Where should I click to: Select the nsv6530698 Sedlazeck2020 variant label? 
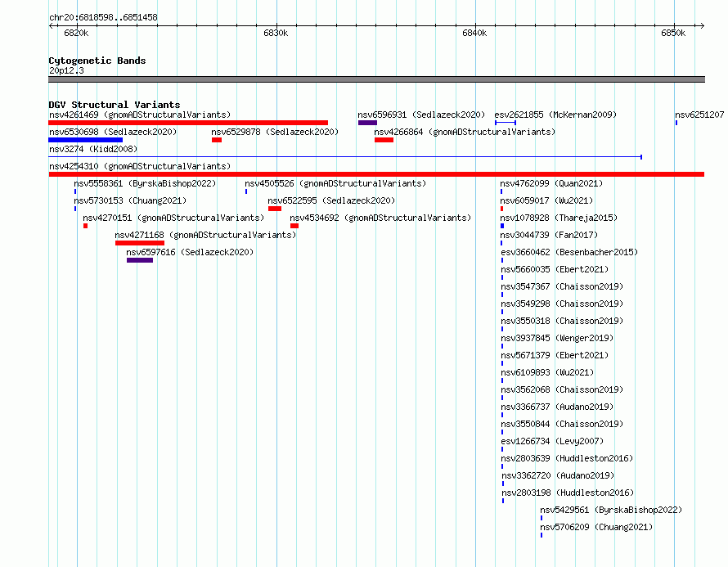tap(113, 132)
